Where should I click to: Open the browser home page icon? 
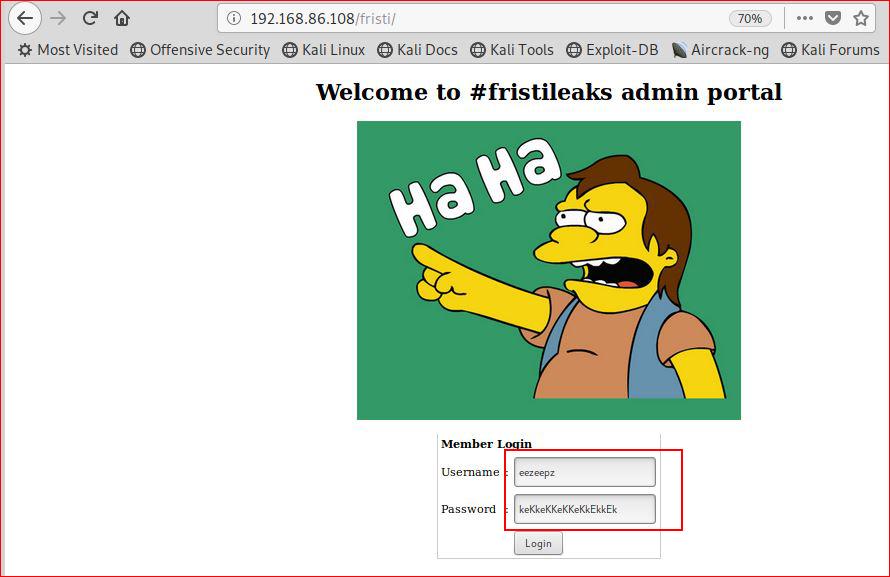coord(121,18)
